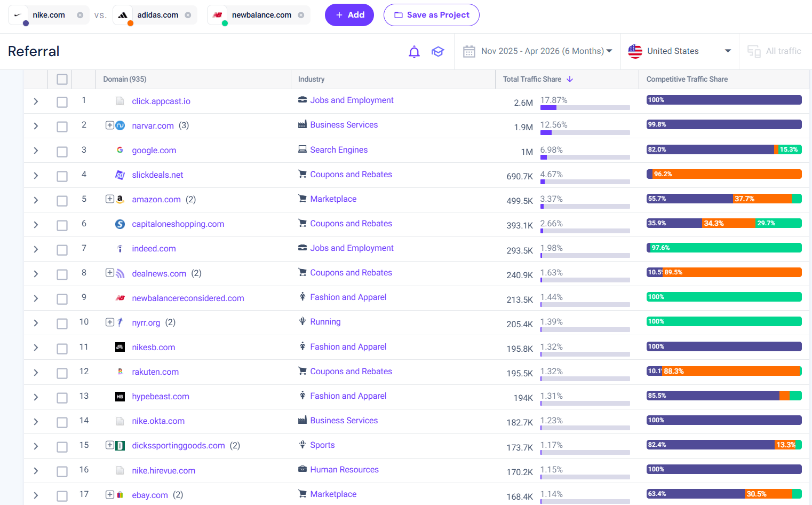Screen dimensions: 812x505
Task: Click orange 96.2% segment for slickdeals.net
Action: 727,174
